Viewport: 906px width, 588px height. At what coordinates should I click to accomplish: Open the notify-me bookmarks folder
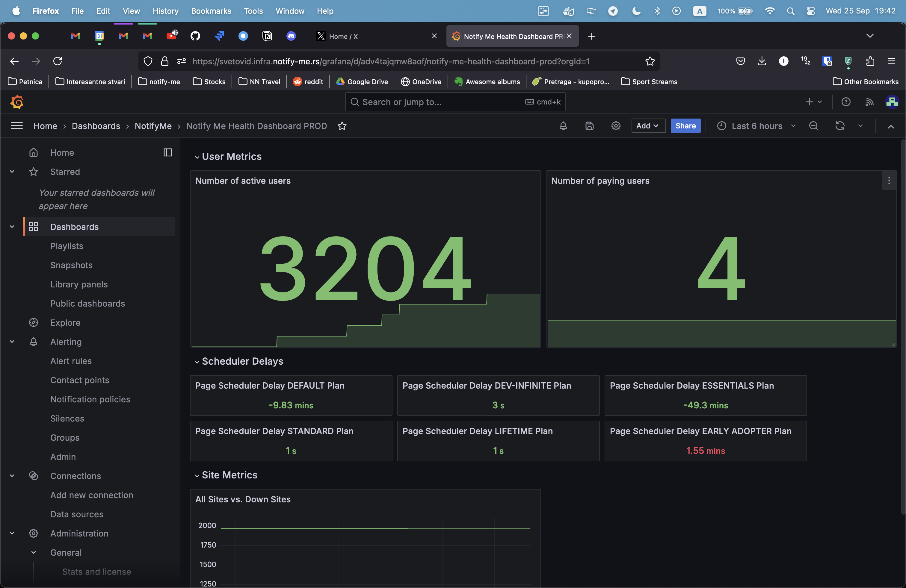tap(159, 82)
